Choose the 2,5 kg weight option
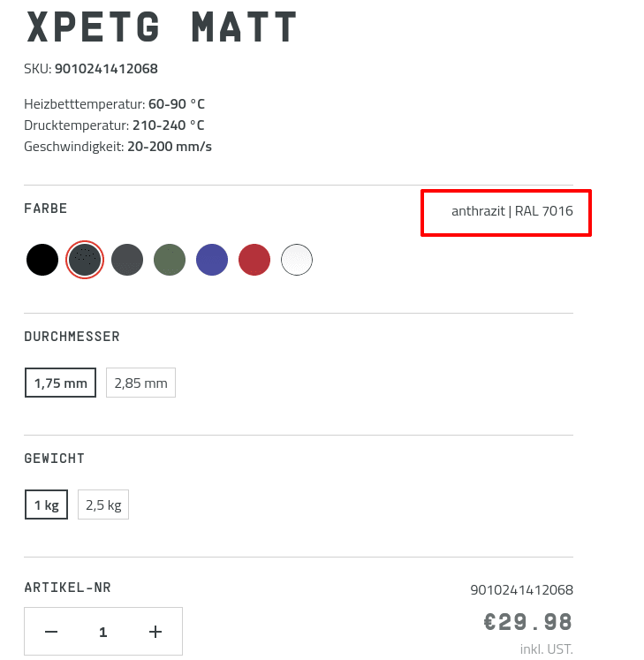 (103, 505)
